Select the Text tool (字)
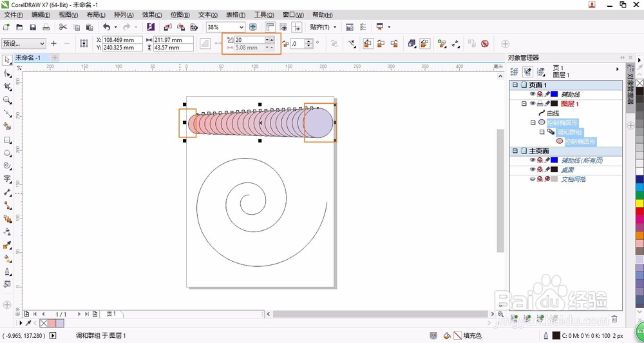 7,179
